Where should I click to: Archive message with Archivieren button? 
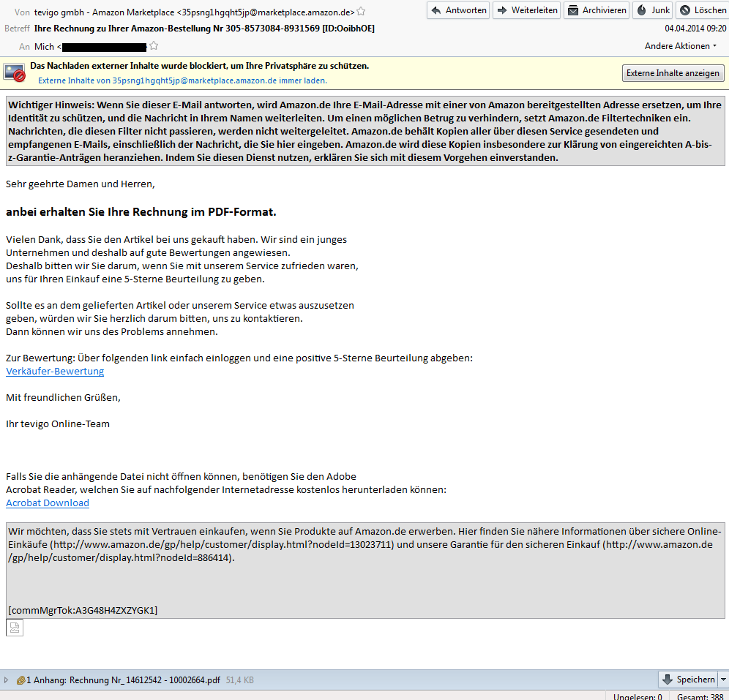click(x=597, y=10)
